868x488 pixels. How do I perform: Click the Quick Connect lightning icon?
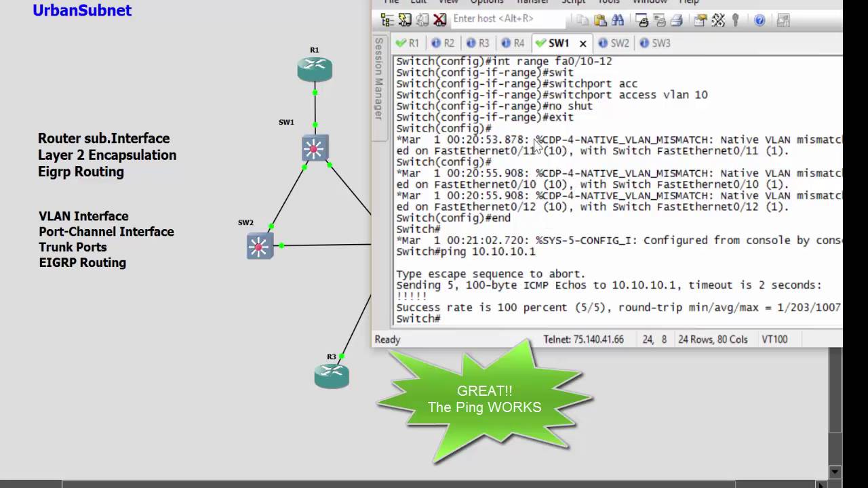pyautogui.click(x=405, y=20)
